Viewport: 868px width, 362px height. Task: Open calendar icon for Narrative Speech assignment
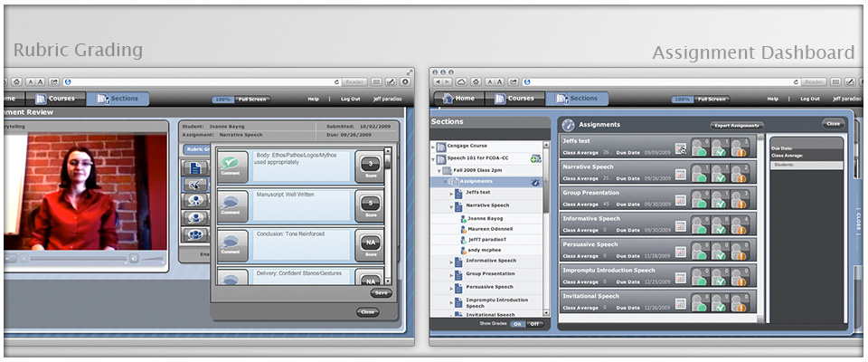click(x=680, y=174)
